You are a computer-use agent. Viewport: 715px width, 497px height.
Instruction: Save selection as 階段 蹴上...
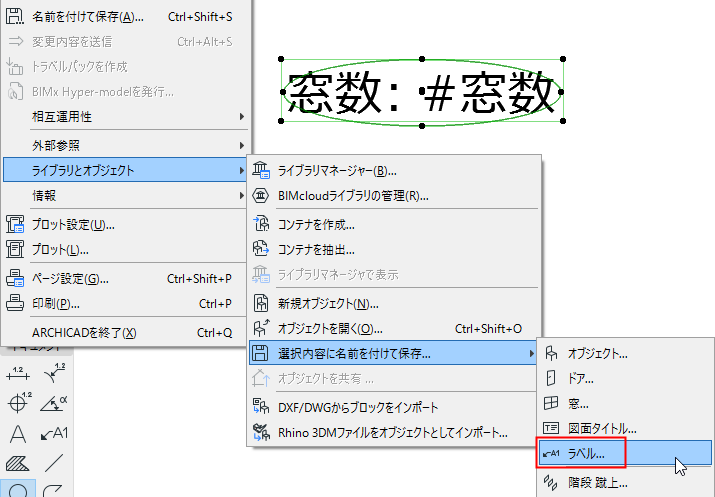click(x=626, y=482)
